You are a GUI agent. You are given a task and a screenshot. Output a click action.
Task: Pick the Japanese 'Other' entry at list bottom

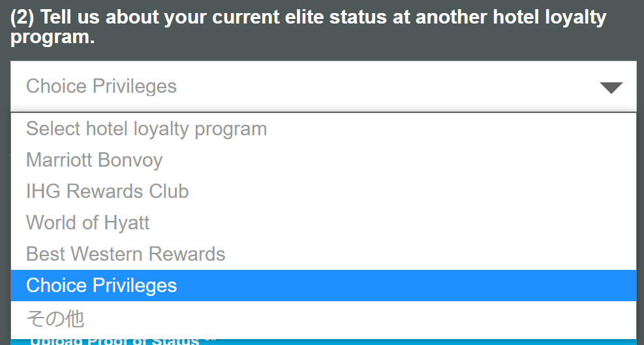click(55, 318)
